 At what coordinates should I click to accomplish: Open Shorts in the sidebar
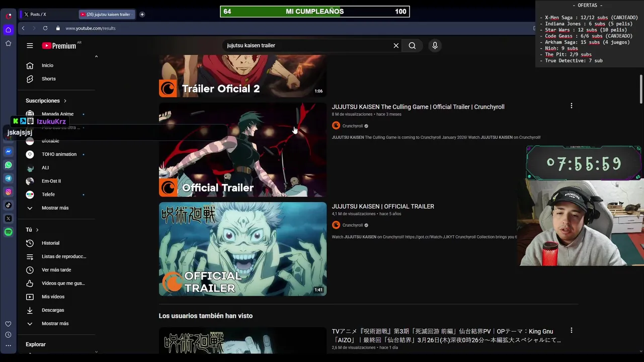coord(48,79)
